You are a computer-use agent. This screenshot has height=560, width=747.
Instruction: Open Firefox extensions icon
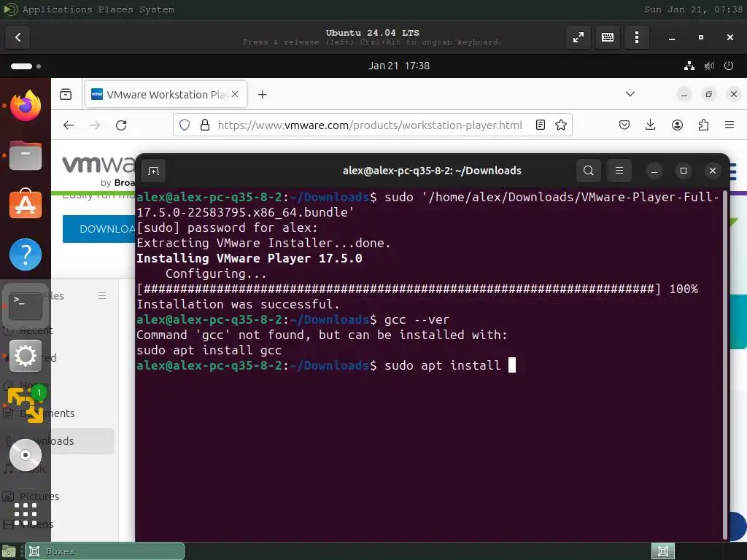tap(703, 125)
